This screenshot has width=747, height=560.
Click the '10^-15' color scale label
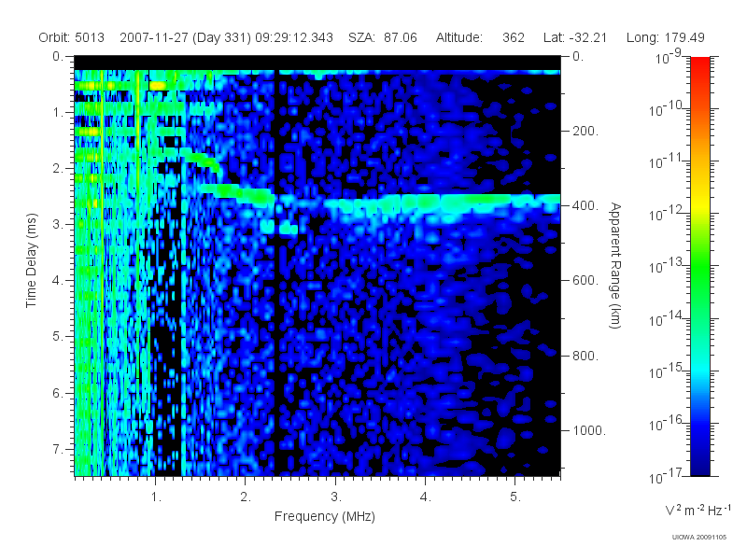click(x=666, y=371)
